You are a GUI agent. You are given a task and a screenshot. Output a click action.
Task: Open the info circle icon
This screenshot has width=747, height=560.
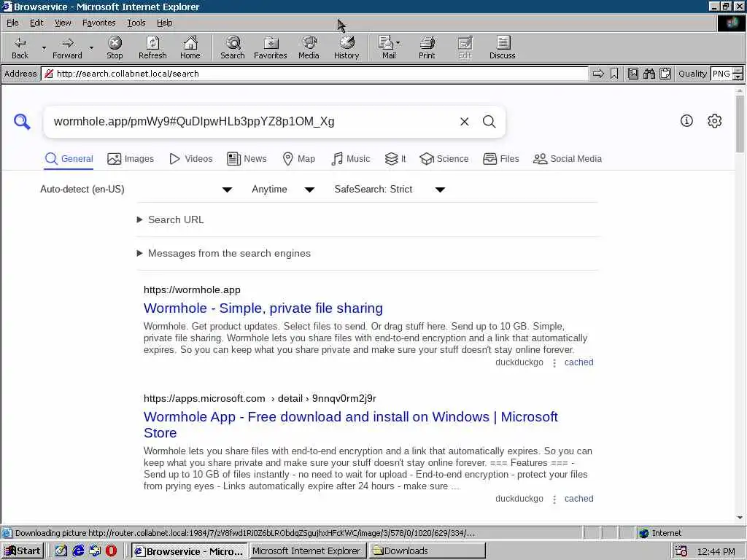686,121
